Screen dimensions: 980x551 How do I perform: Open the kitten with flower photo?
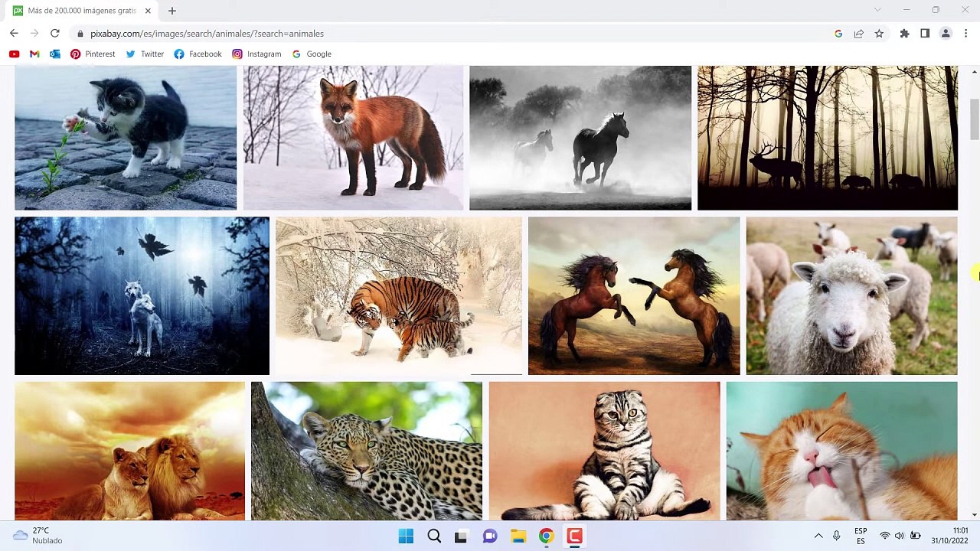pyautogui.click(x=126, y=138)
